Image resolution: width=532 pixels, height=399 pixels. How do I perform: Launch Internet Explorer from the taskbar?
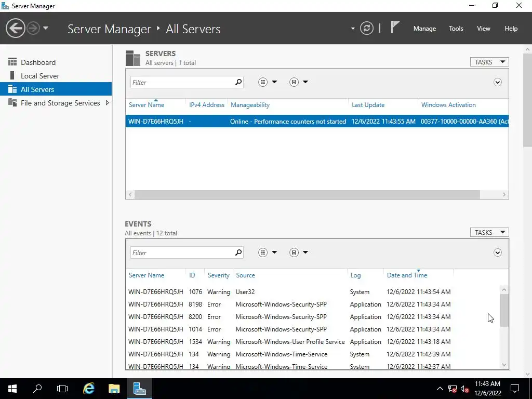coord(88,389)
